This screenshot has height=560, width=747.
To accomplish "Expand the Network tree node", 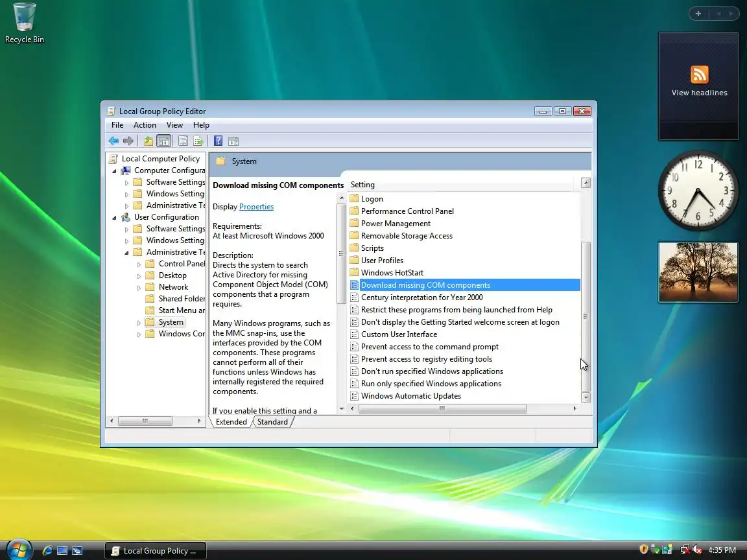I will click(x=139, y=288).
